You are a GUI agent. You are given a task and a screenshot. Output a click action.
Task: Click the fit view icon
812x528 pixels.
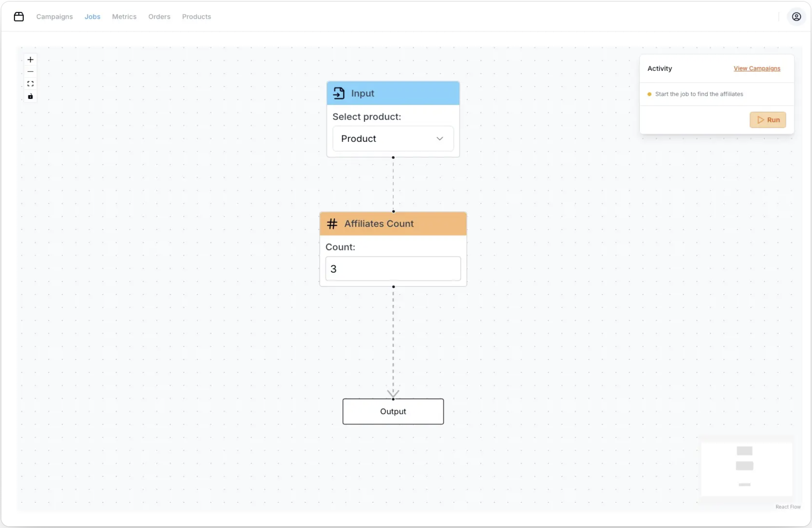click(30, 84)
